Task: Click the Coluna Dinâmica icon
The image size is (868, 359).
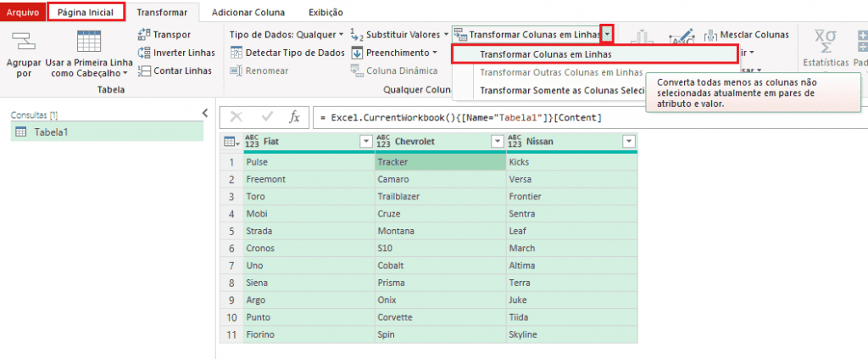Action: tap(357, 70)
